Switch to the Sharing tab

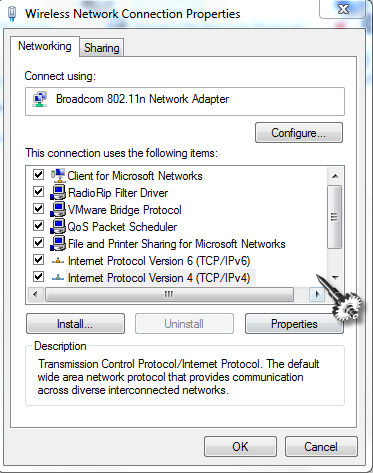(102, 48)
